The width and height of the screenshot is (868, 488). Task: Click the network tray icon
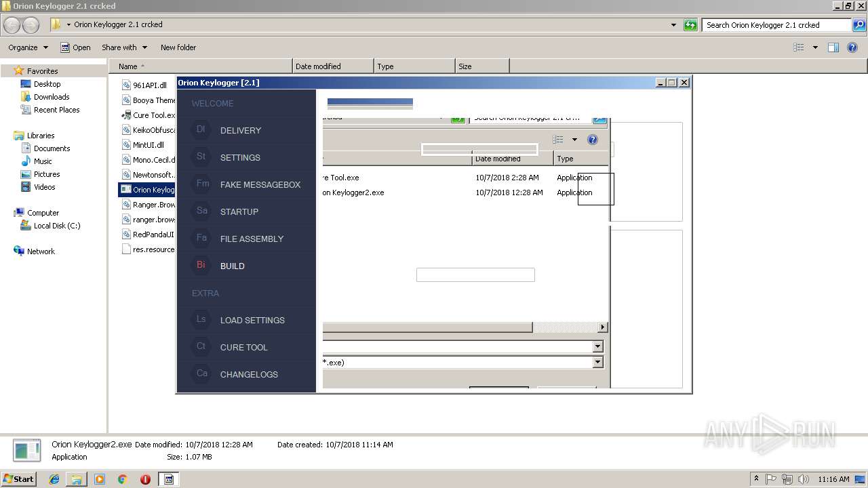click(787, 479)
